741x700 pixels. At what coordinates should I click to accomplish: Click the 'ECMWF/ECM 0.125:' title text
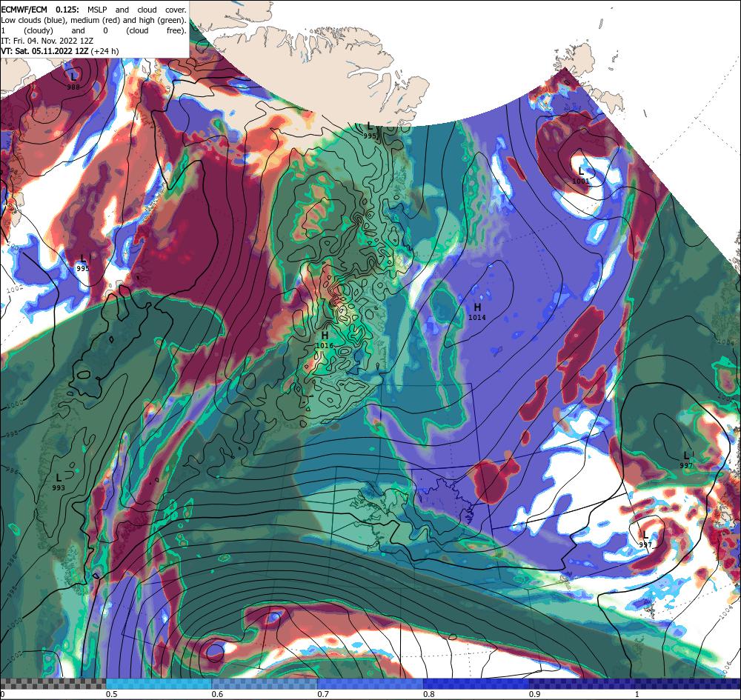(40, 10)
